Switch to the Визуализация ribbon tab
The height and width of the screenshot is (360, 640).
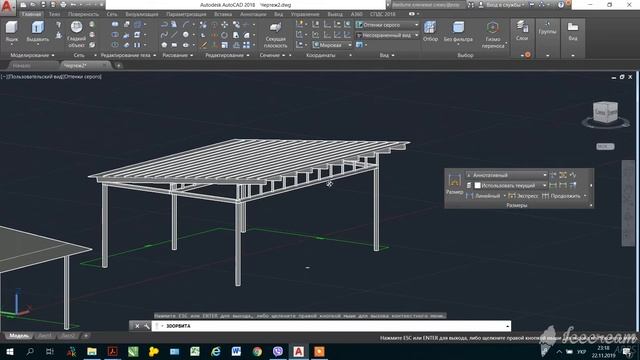coord(142,14)
